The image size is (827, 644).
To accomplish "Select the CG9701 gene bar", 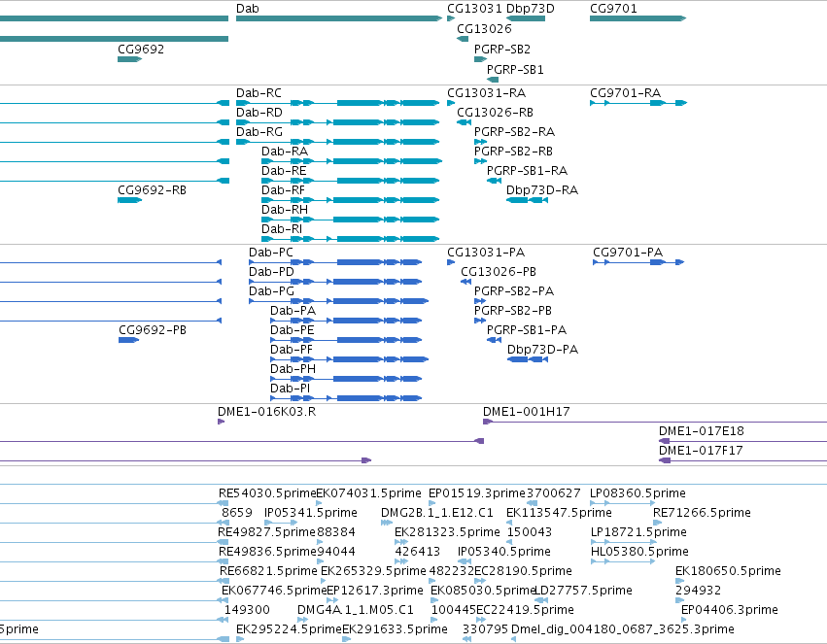I will pyautogui.click(x=637, y=18).
